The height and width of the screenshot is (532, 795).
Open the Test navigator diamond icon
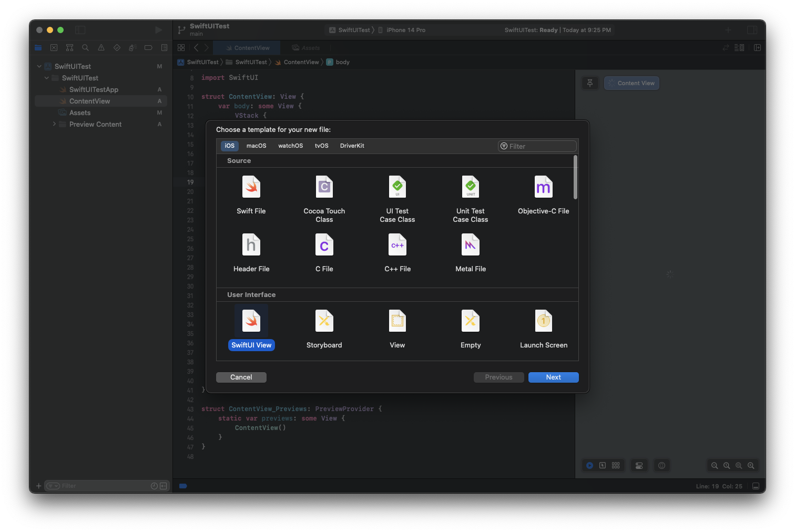pos(117,48)
